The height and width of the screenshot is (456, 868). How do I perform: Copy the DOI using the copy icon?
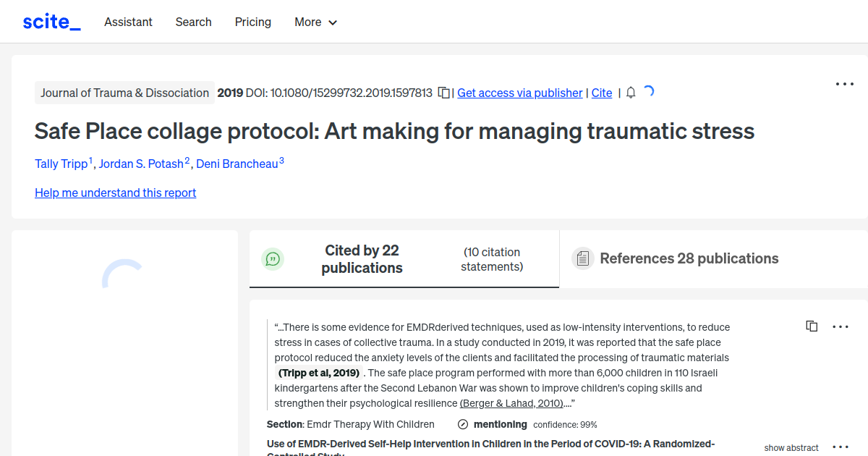point(443,93)
